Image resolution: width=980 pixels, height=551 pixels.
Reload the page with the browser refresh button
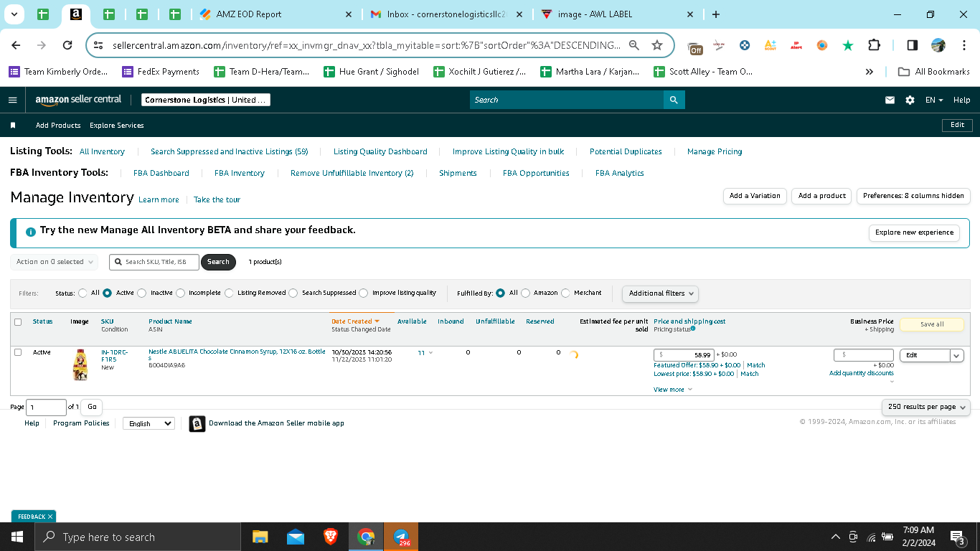(67, 45)
